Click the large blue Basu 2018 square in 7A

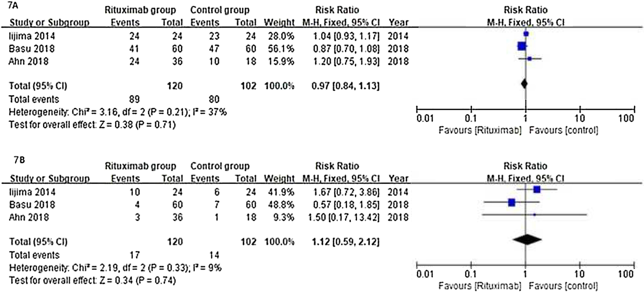point(522,46)
